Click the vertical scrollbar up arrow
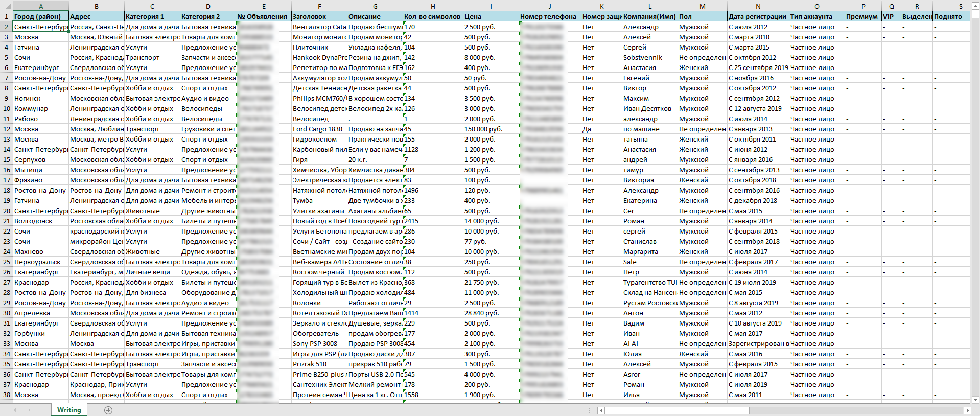Image resolution: width=980 pixels, height=416 pixels. tap(975, 6)
